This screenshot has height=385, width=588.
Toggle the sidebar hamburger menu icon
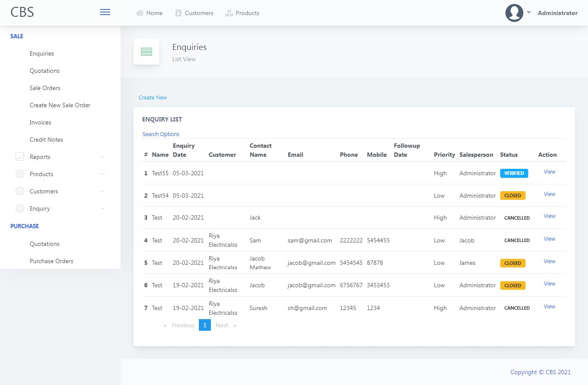pos(105,12)
